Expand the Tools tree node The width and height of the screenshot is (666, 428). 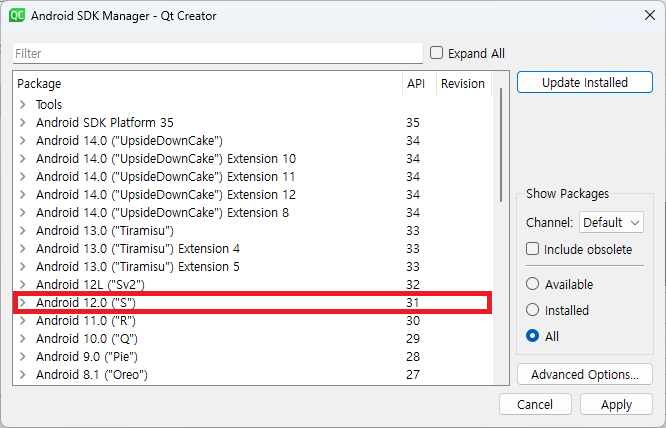pos(23,104)
